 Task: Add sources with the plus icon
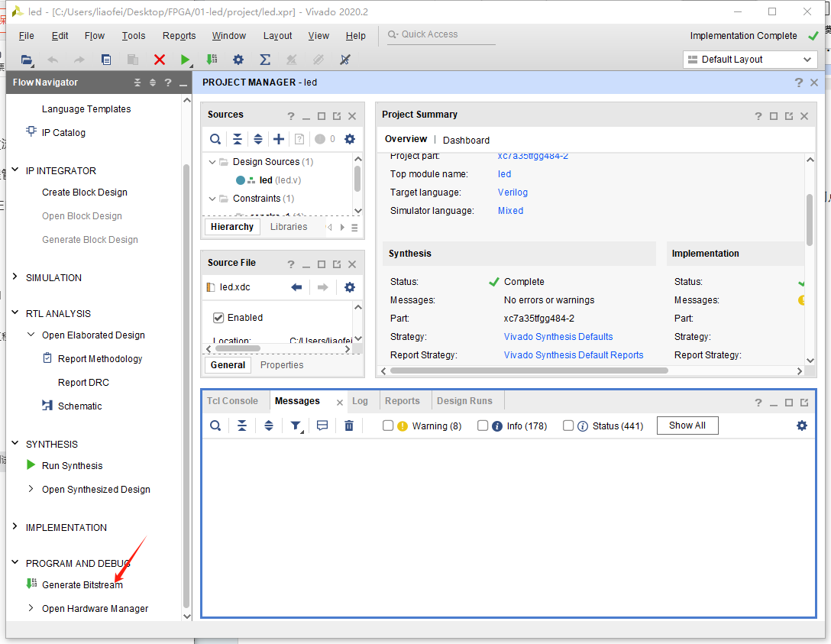coord(279,139)
